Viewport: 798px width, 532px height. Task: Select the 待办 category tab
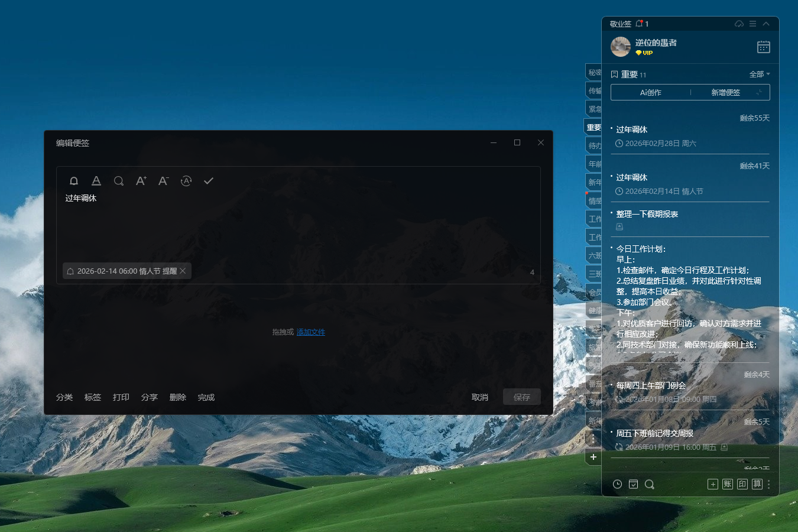tap(594, 146)
